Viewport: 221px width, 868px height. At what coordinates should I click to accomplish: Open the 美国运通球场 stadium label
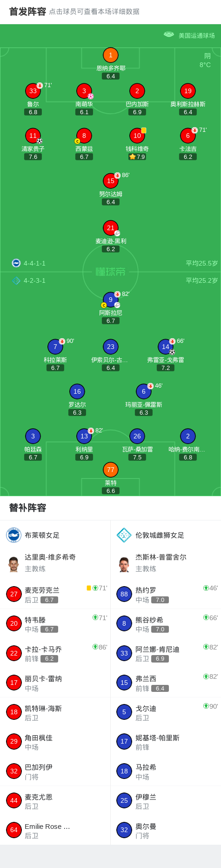197,35
